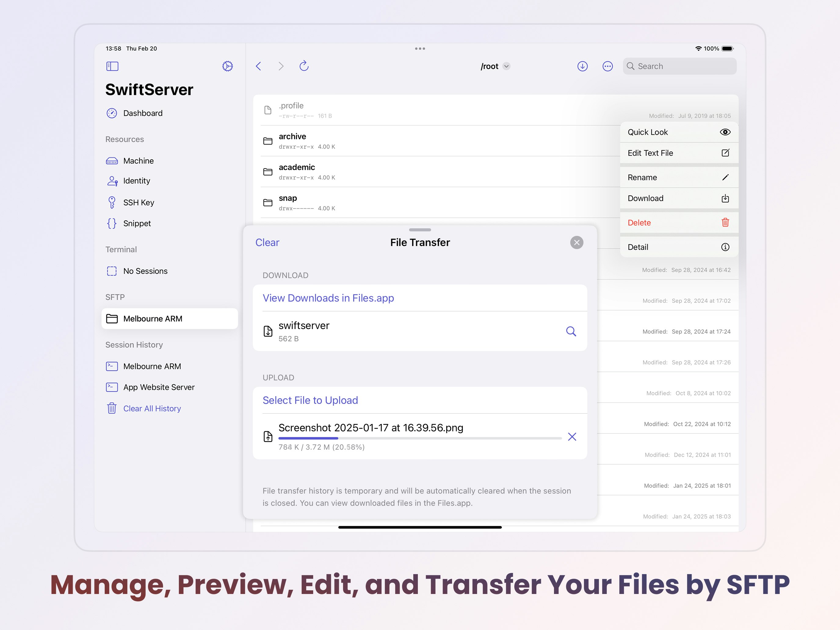Choose Edit Text File menu entry
Viewport: 840px width, 630px height.
(x=679, y=153)
